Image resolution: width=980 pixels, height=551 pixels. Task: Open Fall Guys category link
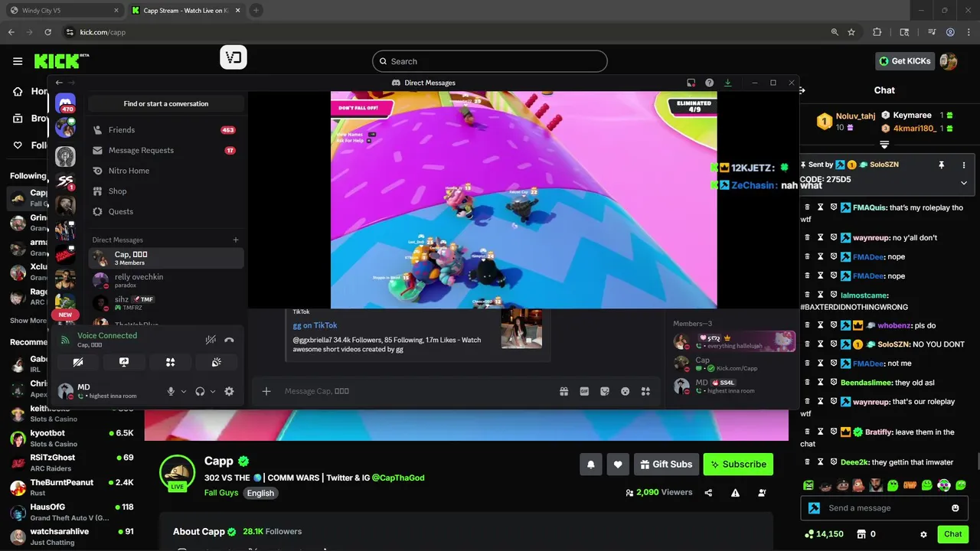click(221, 493)
